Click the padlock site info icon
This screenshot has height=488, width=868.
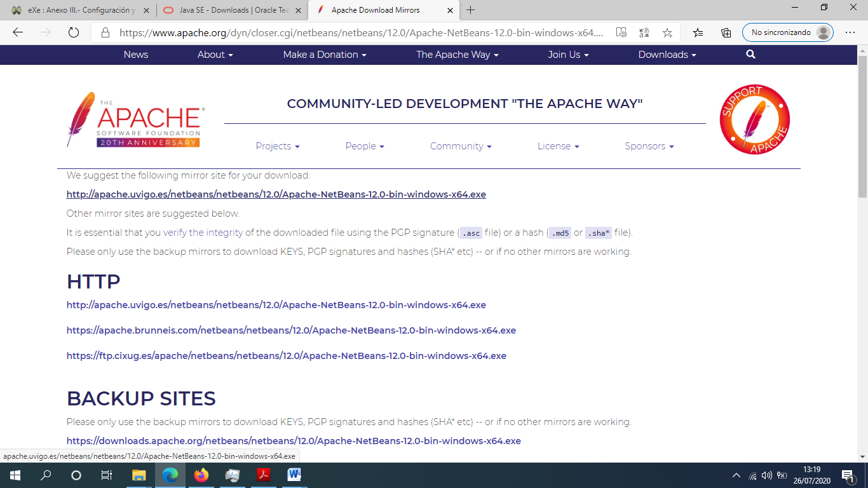pyautogui.click(x=105, y=32)
